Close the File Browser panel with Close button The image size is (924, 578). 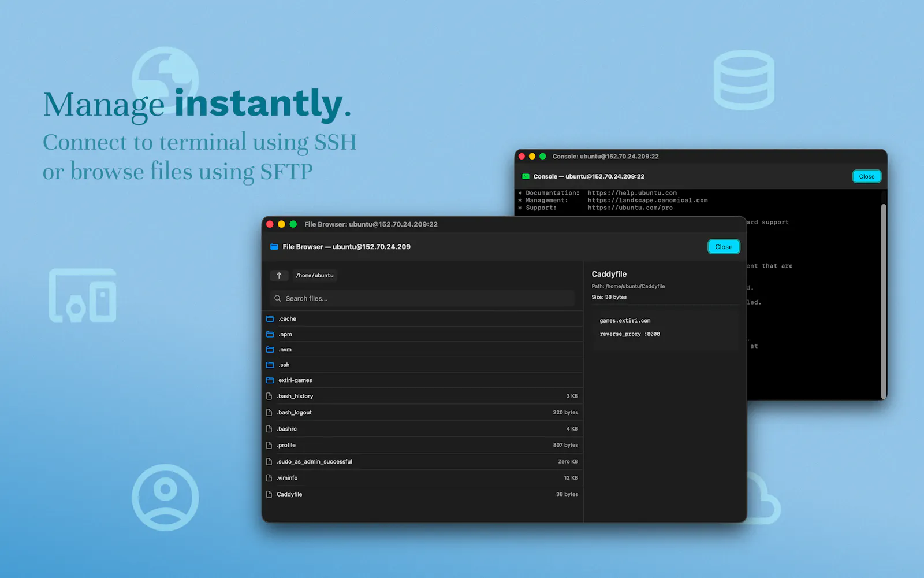point(724,247)
